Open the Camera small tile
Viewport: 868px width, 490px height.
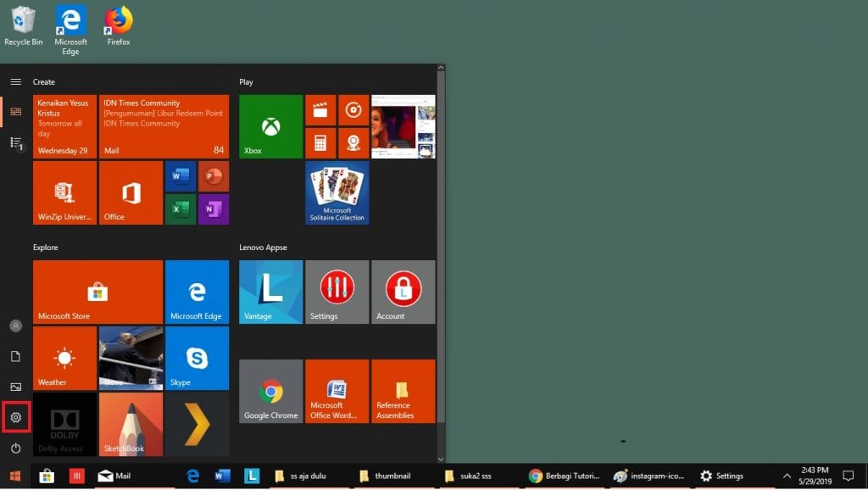pyautogui.click(x=353, y=143)
